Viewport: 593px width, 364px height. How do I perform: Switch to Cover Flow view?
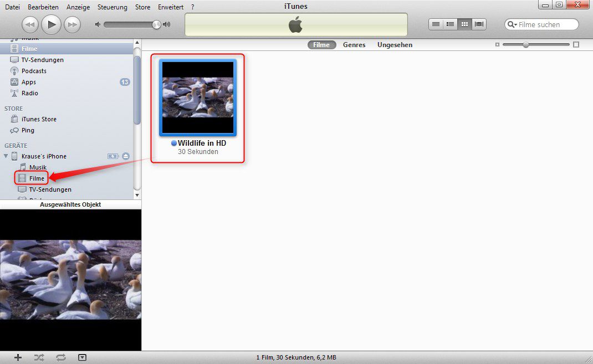479,24
